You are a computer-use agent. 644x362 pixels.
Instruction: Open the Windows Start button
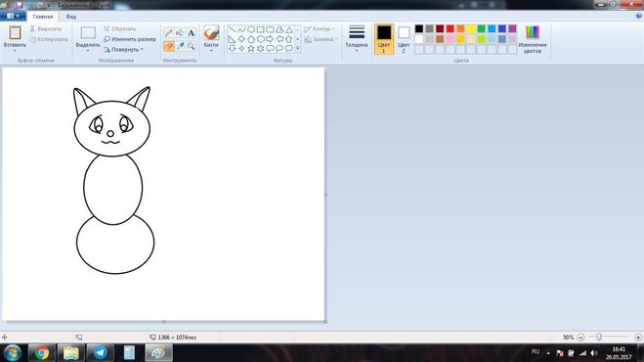click(x=12, y=352)
